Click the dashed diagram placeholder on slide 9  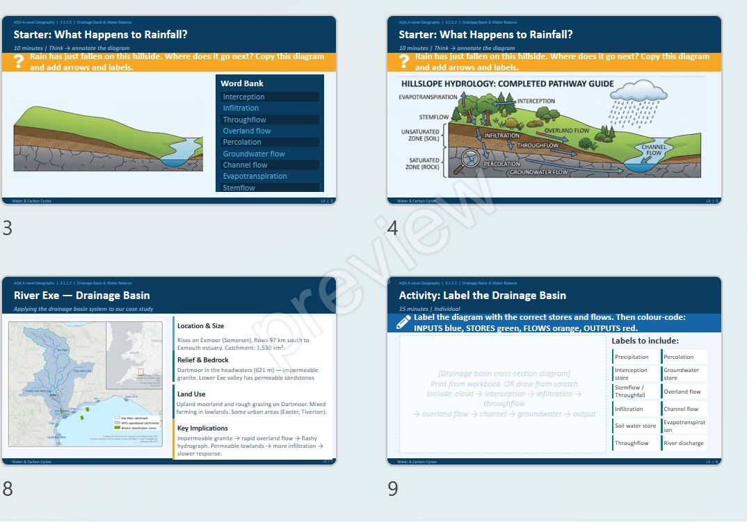tap(502, 394)
